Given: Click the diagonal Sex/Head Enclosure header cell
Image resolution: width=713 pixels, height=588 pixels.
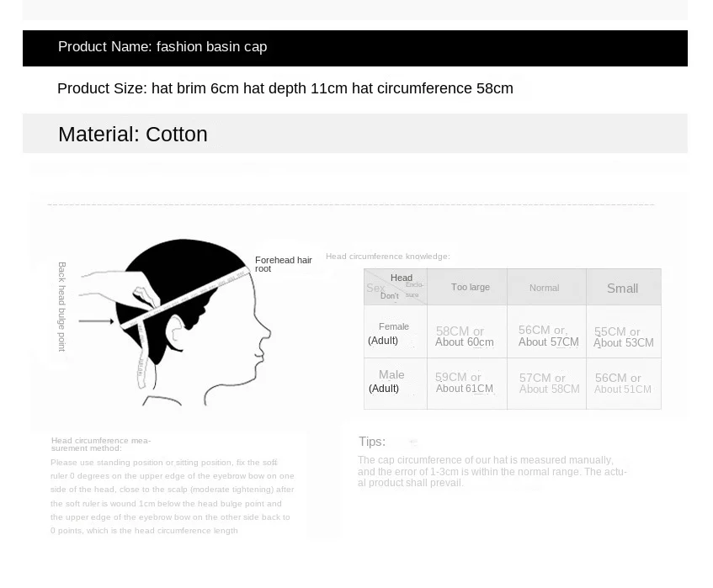Looking at the screenshot, I should [395, 287].
